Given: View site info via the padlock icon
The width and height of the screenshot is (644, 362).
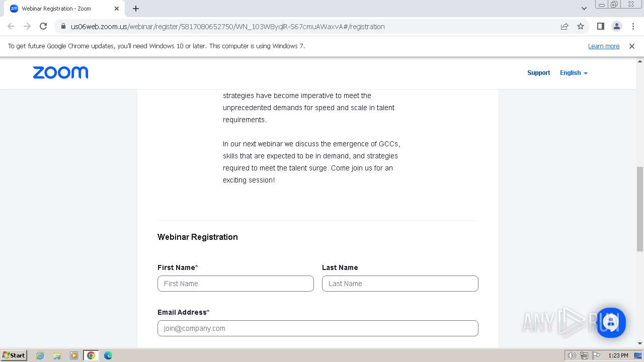Looking at the screenshot, I should click(63, 26).
